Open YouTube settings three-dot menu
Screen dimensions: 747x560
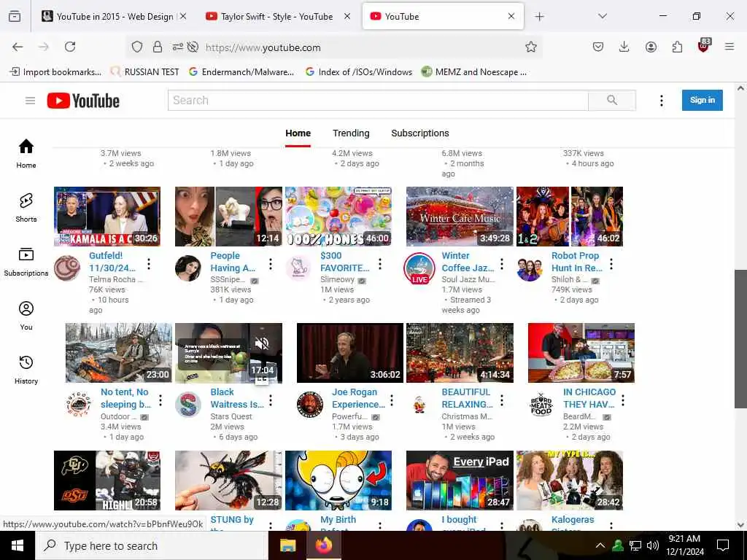point(661,101)
